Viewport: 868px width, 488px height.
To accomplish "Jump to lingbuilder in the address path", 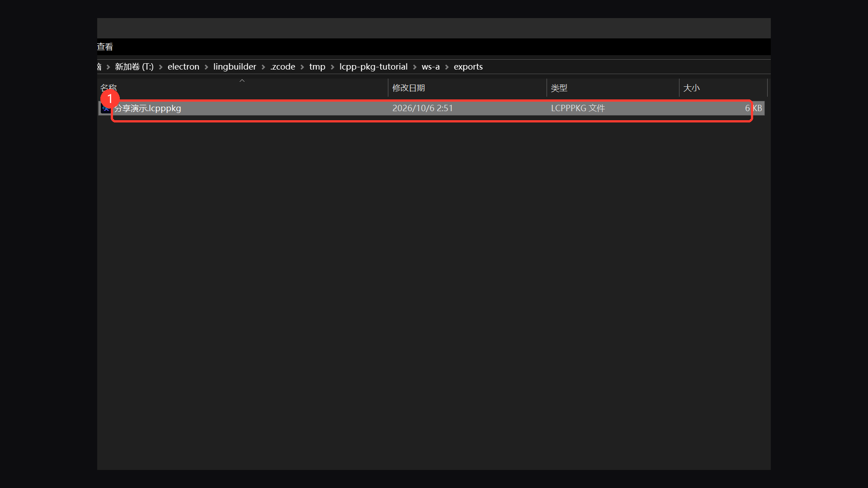I will pos(235,67).
